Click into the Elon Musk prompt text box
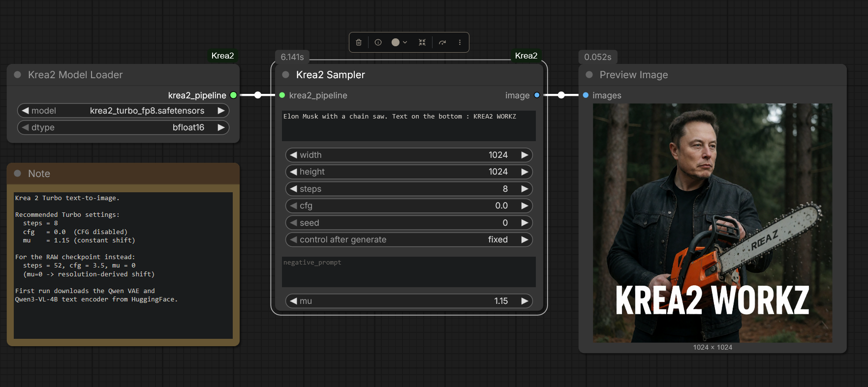Screen dimensions: 868x387 coord(409,126)
